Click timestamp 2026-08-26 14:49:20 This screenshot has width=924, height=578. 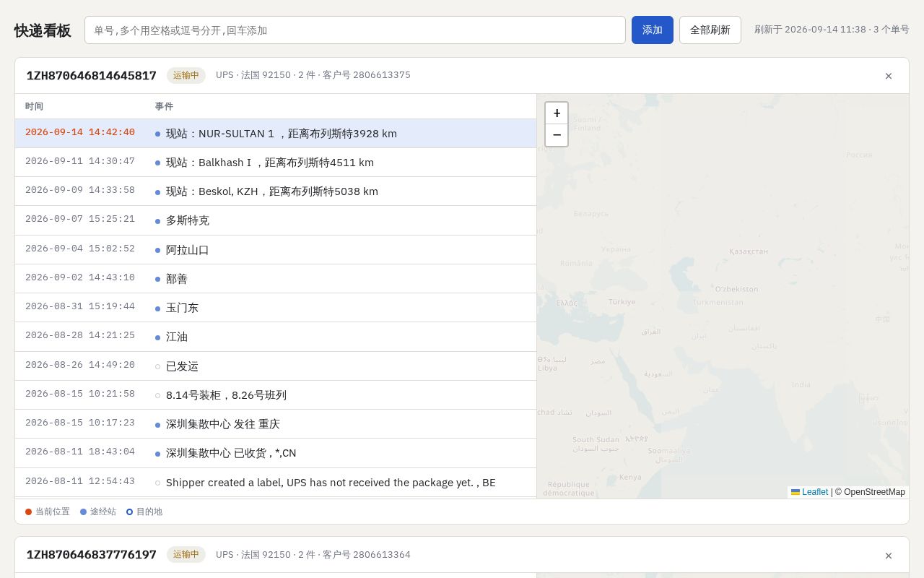click(x=80, y=366)
